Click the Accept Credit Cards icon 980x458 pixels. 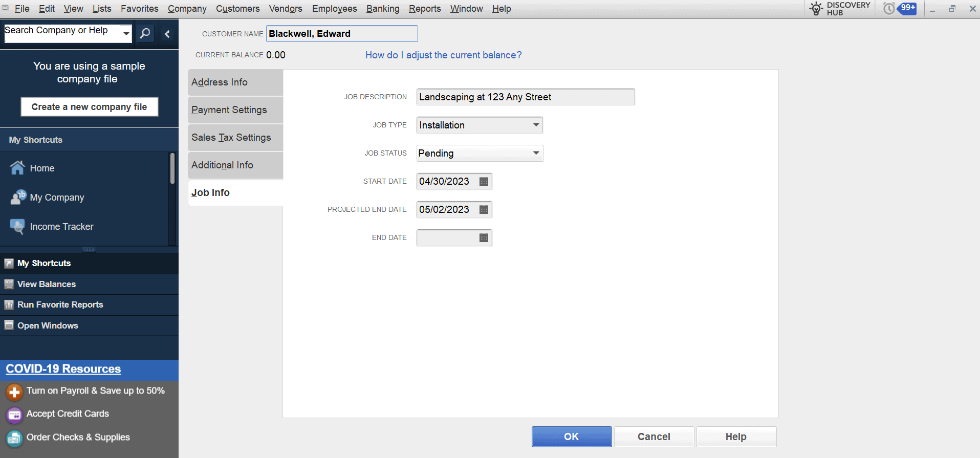point(14,415)
